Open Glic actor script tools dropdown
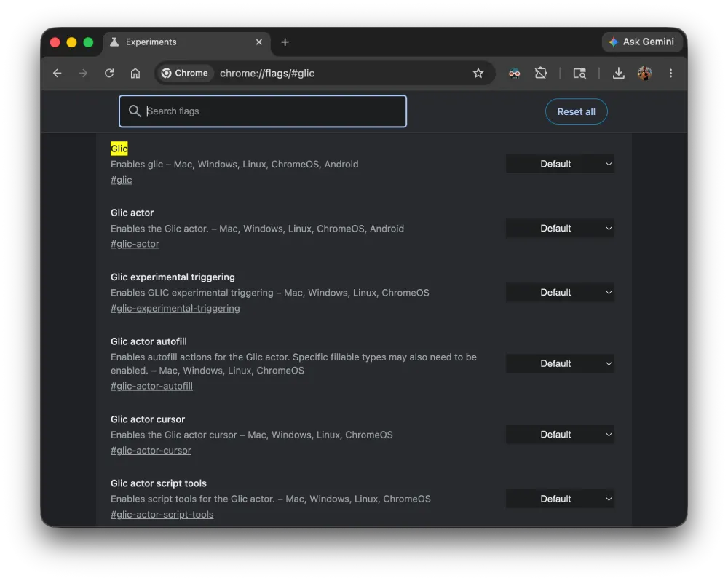This screenshot has height=581, width=728. tap(560, 499)
